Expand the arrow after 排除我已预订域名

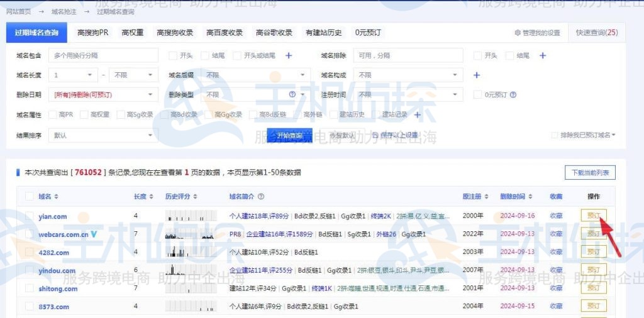[x=614, y=135]
